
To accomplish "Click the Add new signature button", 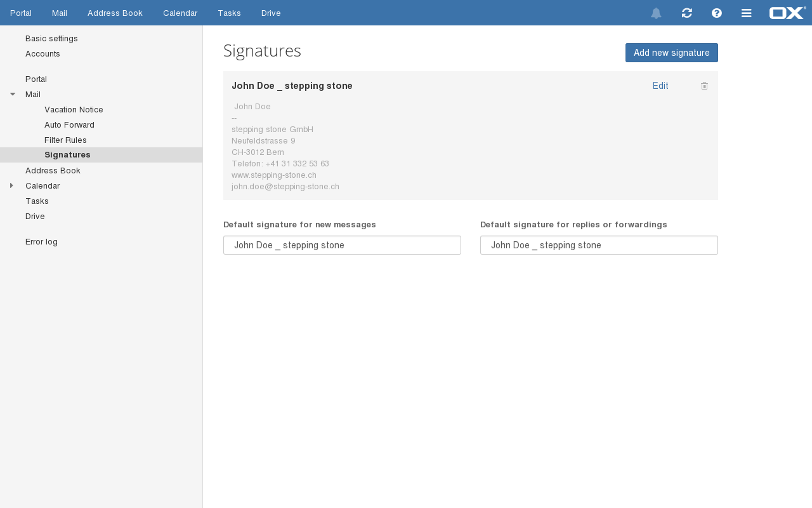I will [671, 53].
